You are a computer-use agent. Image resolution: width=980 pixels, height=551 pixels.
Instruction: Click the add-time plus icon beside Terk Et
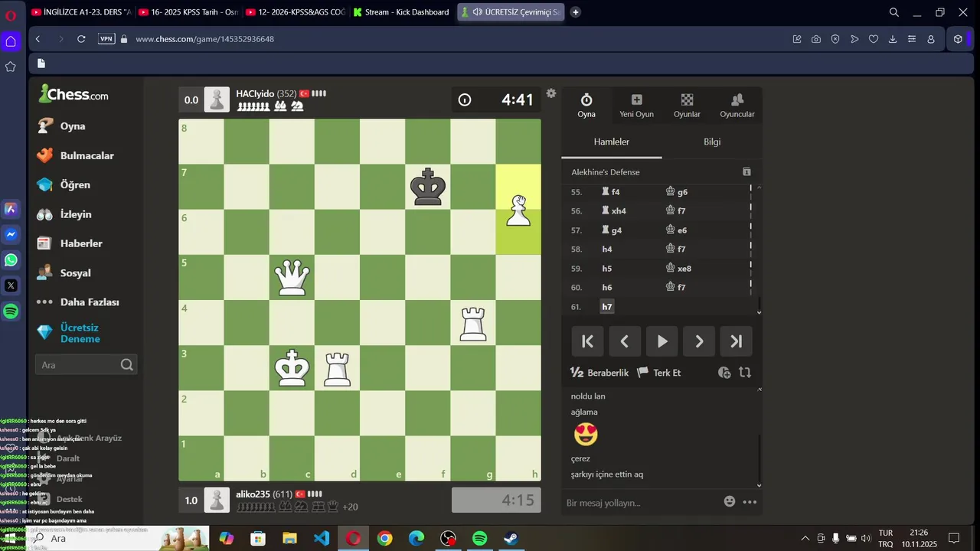point(724,373)
